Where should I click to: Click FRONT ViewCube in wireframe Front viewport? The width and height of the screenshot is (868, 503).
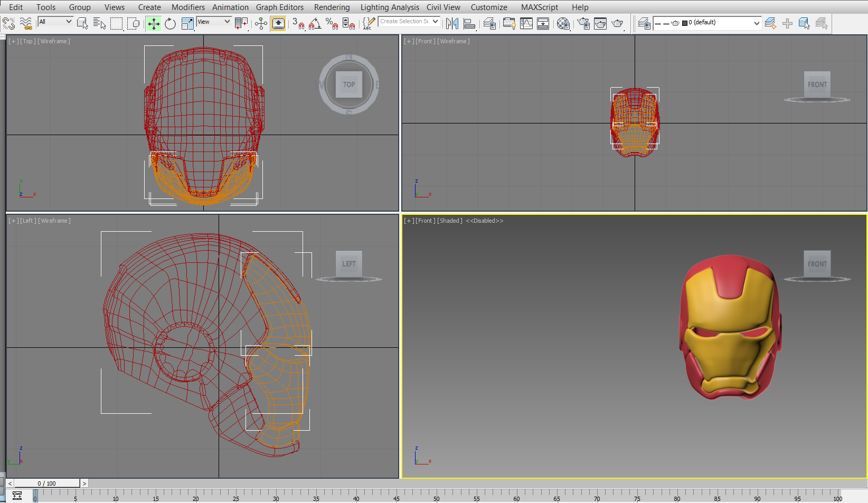tap(817, 84)
